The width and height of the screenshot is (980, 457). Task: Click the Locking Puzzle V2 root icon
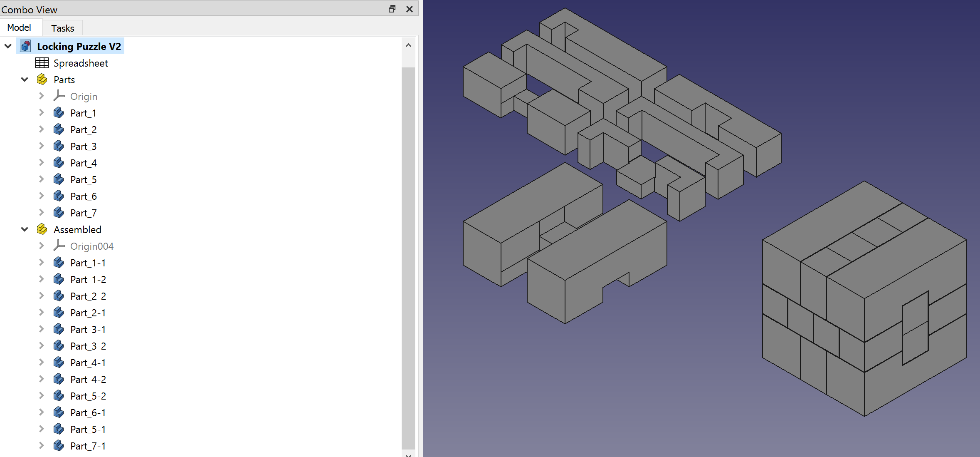(26, 46)
